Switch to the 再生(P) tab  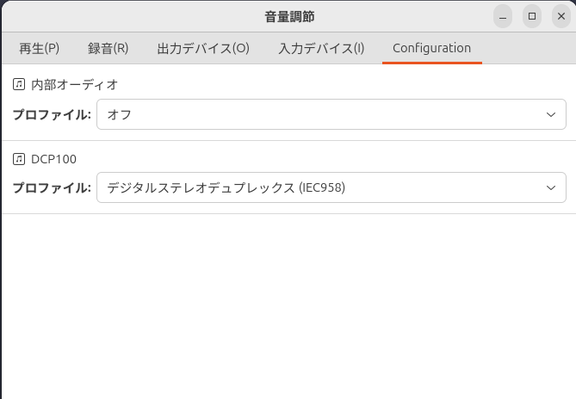click(x=39, y=48)
